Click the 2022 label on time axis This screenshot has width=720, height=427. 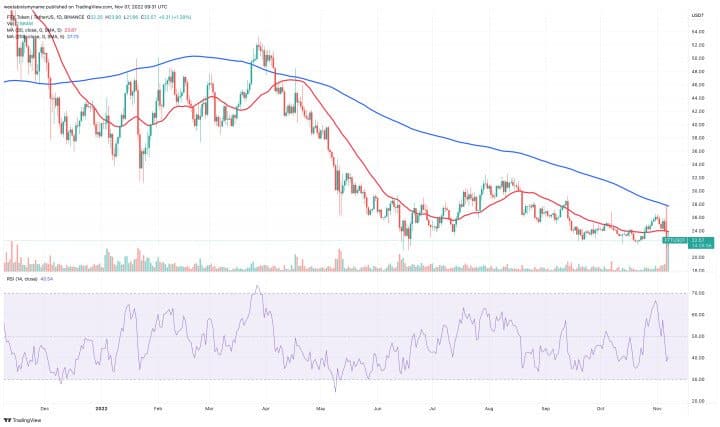click(x=101, y=408)
